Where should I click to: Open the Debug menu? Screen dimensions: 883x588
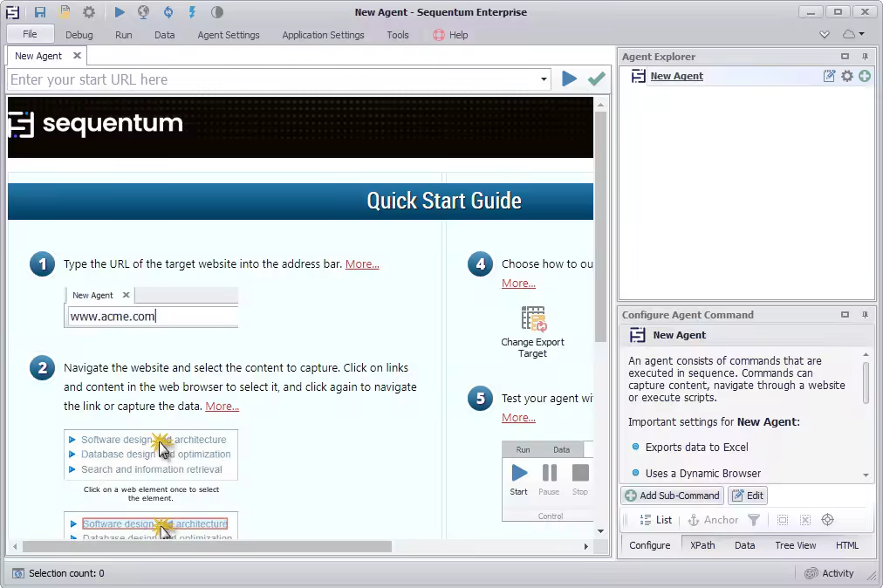[79, 35]
